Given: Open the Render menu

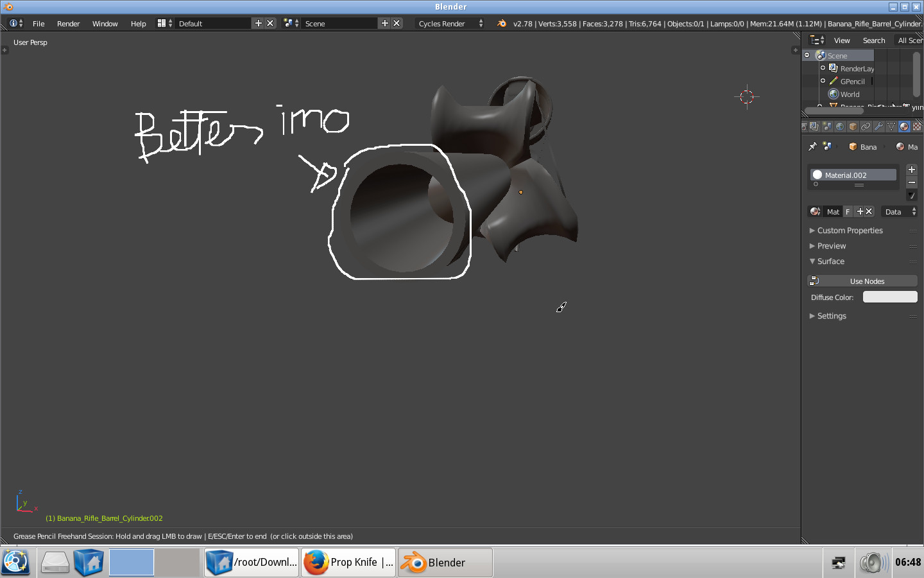Looking at the screenshot, I should click(x=68, y=24).
